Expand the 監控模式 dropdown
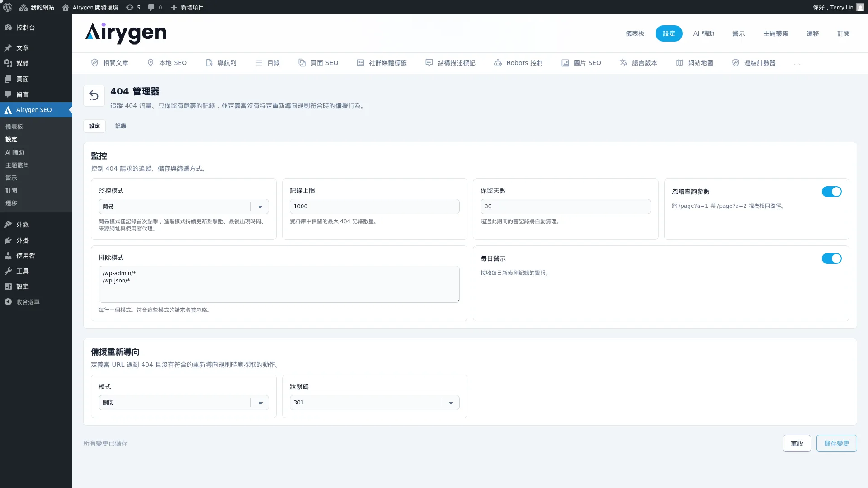Viewport: 868px width, 488px height. [184, 206]
